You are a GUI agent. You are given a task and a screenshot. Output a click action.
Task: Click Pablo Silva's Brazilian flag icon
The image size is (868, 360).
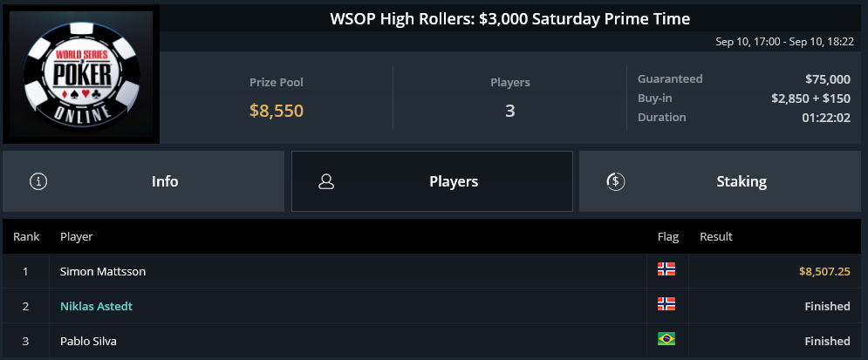666,339
